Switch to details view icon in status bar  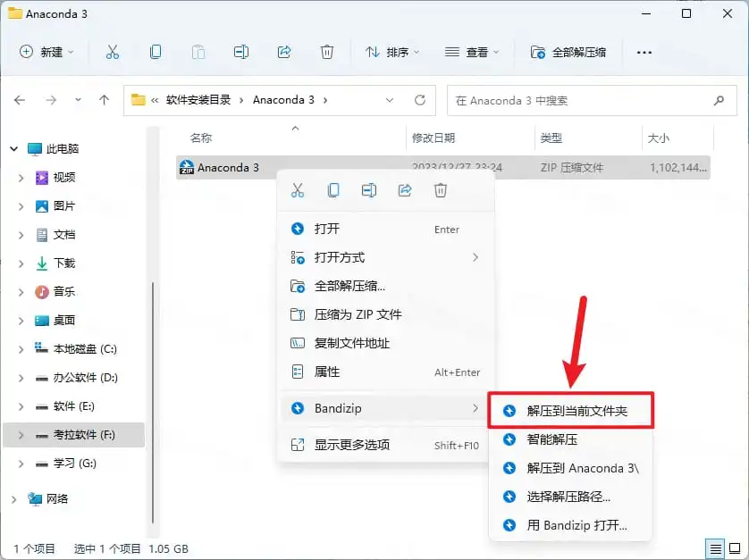[x=715, y=548]
